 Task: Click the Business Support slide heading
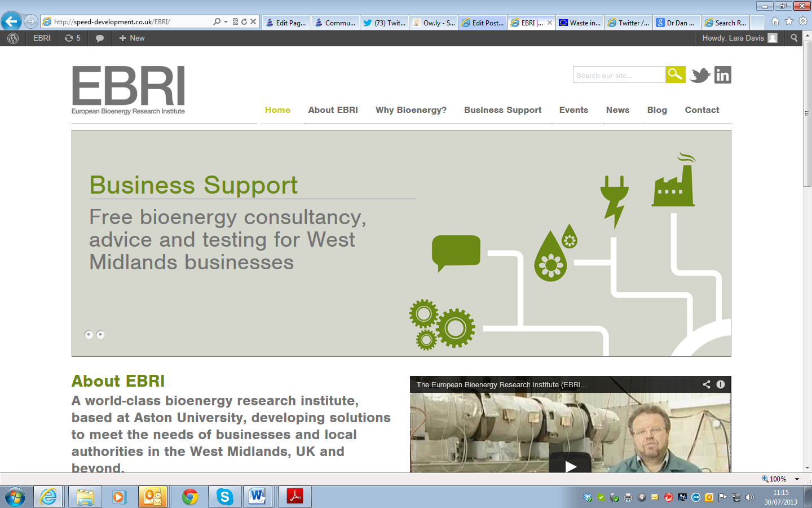(193, 185)
